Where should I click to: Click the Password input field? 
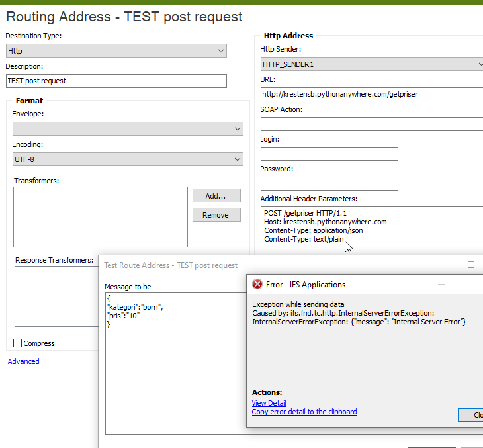(329, 184)
